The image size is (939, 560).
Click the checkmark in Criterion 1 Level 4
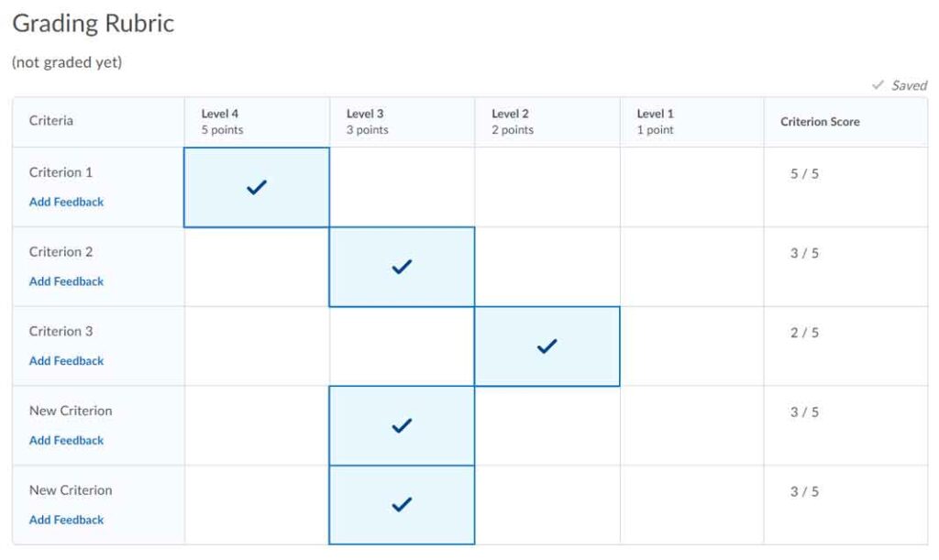[x=257, y=187]
